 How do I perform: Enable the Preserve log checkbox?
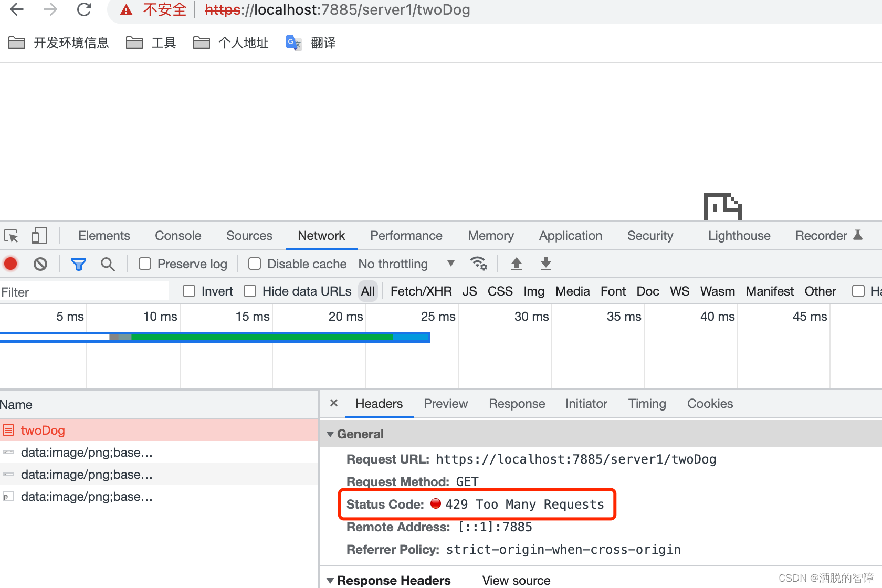145,264
